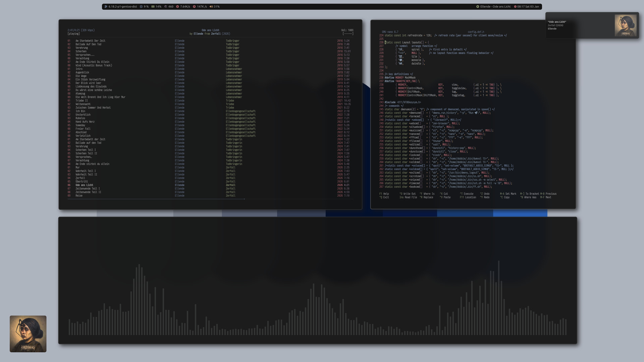644x362 pixels.
Task: Click the ^R Replace shortcut in nano
Action: (426, 197)
